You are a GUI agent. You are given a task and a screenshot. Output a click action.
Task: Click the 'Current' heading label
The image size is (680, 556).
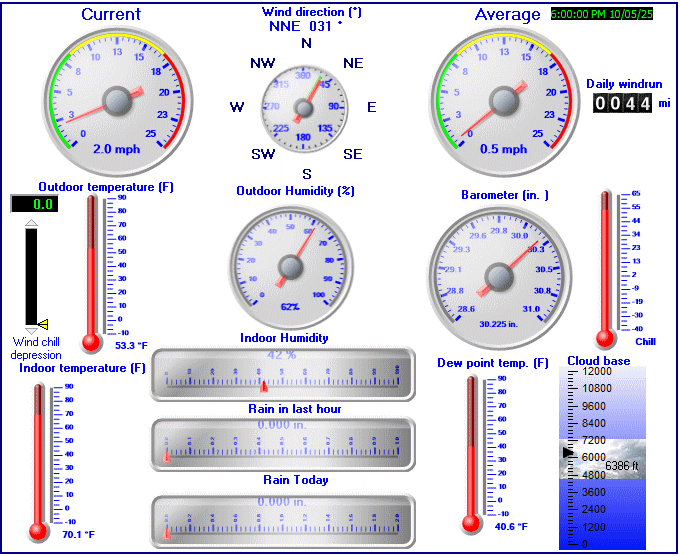(111, 14)
